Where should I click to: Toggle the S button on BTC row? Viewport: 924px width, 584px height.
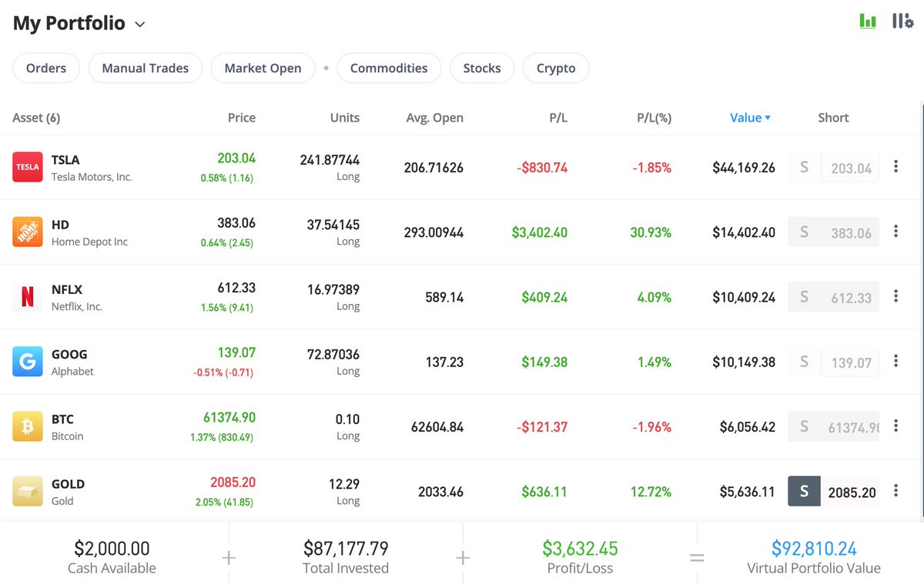pyautogui.click(x=803, y=425)
